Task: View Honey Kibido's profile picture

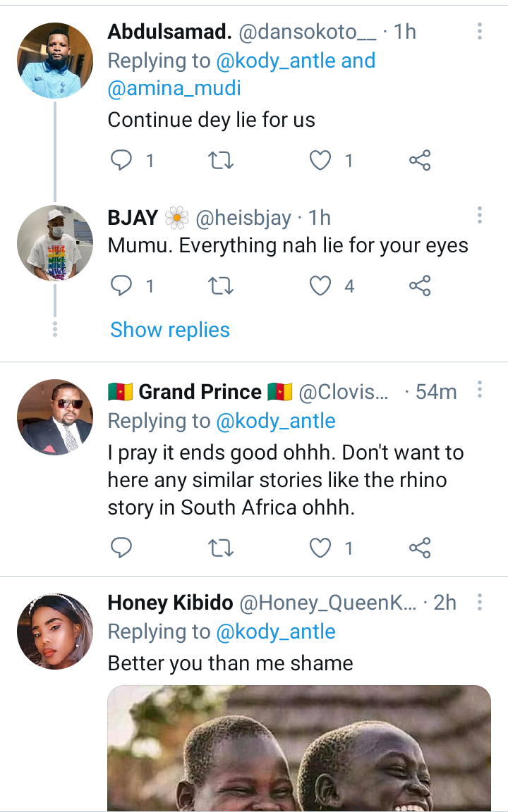Action: click(x=55, y=632)
